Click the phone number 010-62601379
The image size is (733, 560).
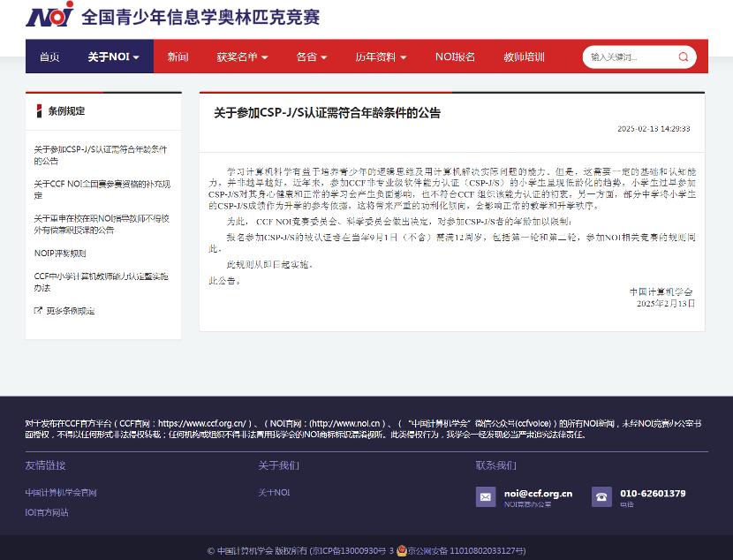click(653, 493)
